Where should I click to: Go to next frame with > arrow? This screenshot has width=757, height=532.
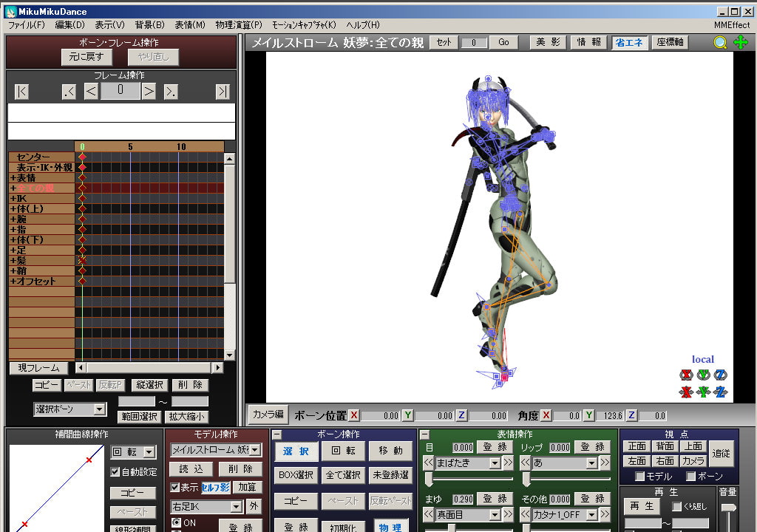pyautogui.click(x=149, y=92)
